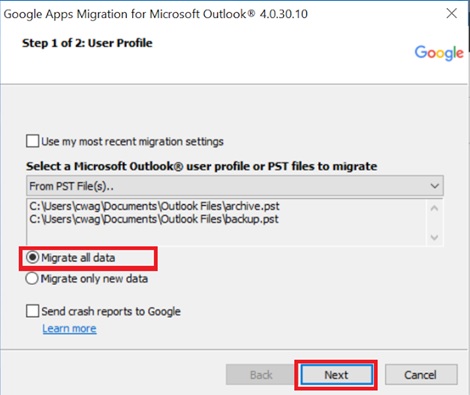The height and width of the screenshot is (395, 470).
Task: Open the Learn more link
Action: coord(69,329)
